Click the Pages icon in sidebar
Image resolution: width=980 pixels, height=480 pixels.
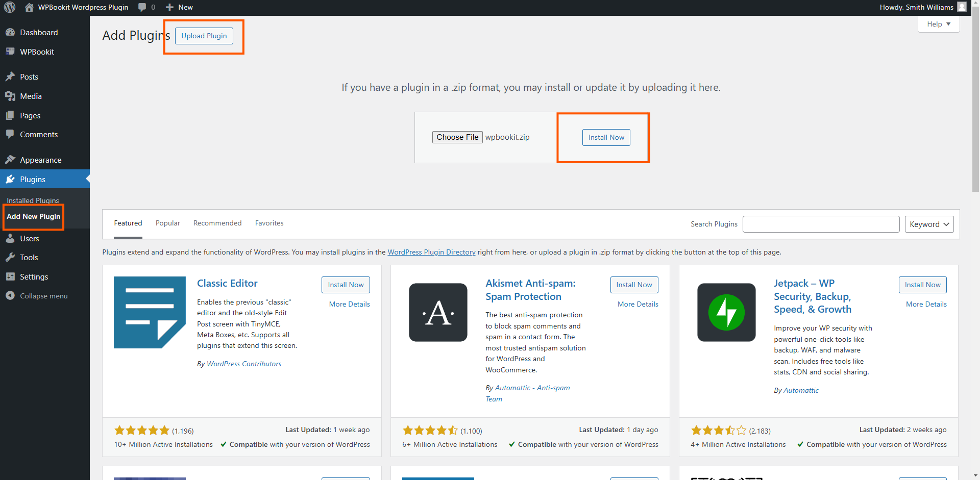tap(10, 115)
